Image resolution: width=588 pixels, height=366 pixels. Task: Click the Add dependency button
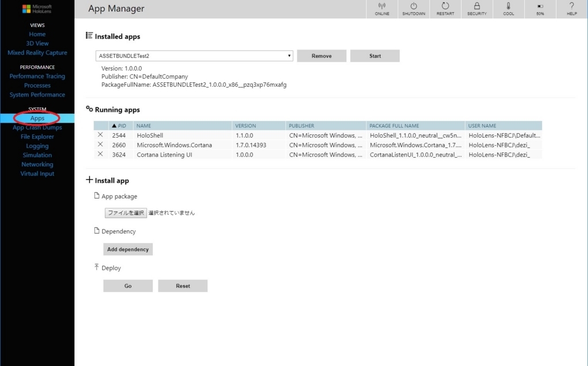point(128,249)
